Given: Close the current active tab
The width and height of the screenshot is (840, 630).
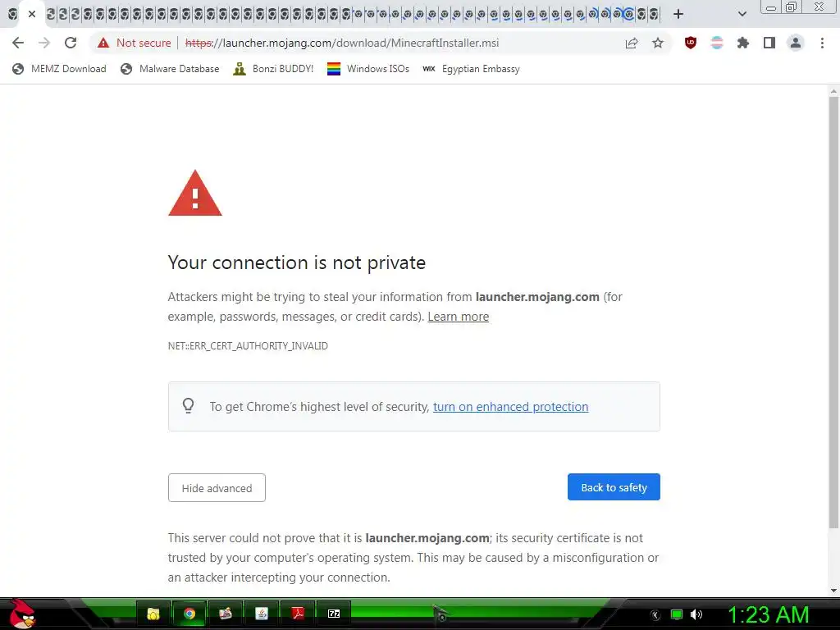Looking at the screenshot, I should click(x=32, y=14).
